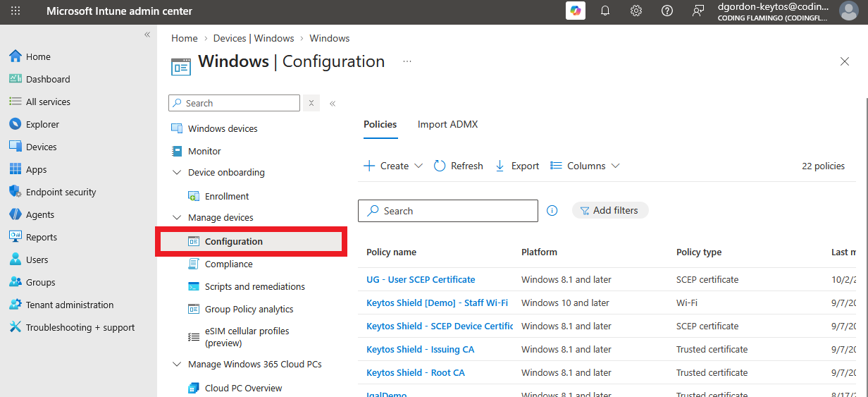Image resolution: width=868 pixels, height=397 pixels.
Task: Refresh the policies list
Action: pos(458,166)
